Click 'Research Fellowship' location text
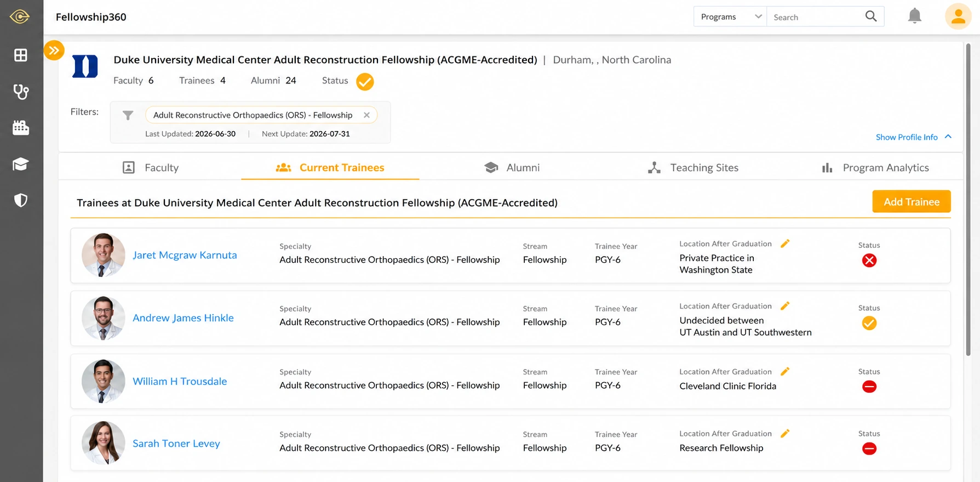This screenshot has width=980, height=482. 721,448
